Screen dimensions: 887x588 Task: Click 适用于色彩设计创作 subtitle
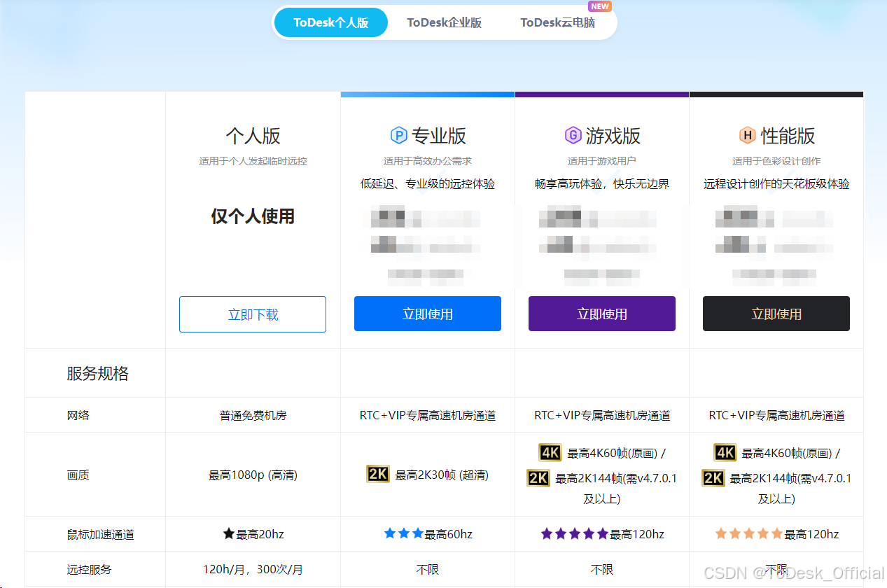click(776, 161)
